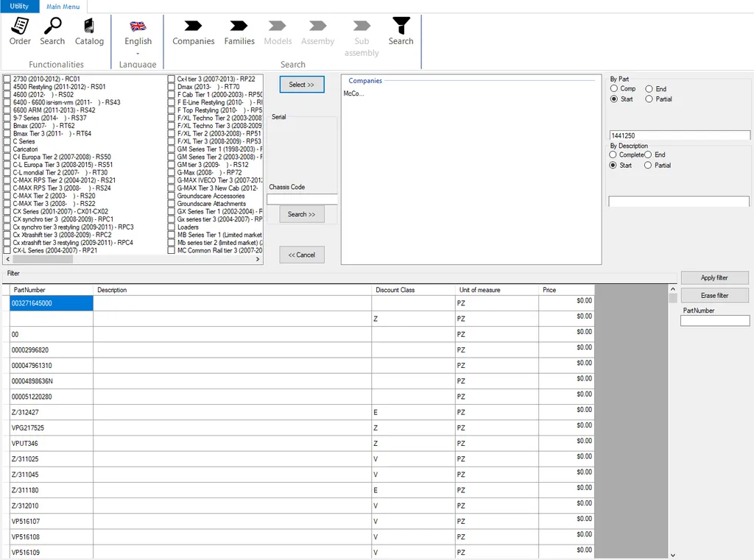Click the parts table scroll-up arrow
Image resolution: width=754 pixels, height=560 pixels.
(673, 289)
